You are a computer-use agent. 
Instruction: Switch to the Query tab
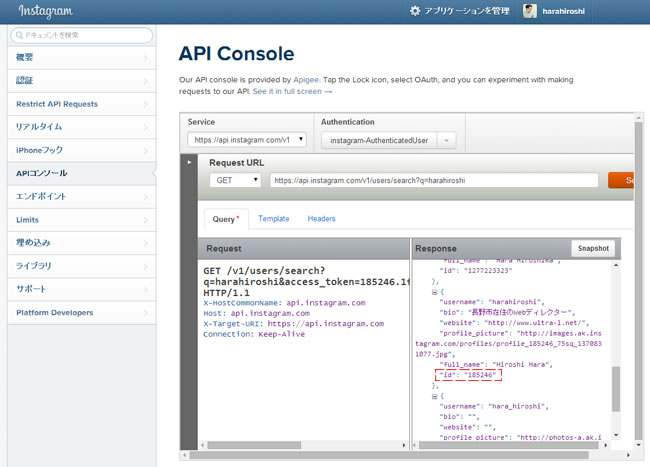coord(226,219)
